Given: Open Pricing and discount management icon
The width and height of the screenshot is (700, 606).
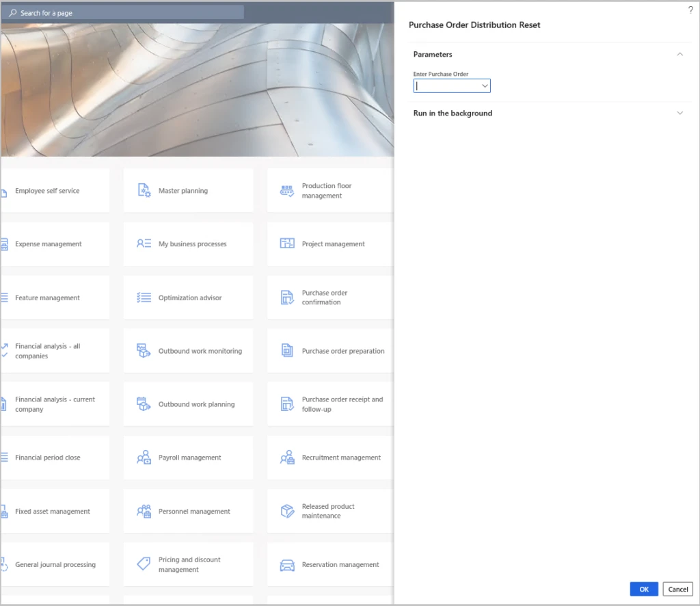Looking at the screenshot, I should tap(144, 564).
